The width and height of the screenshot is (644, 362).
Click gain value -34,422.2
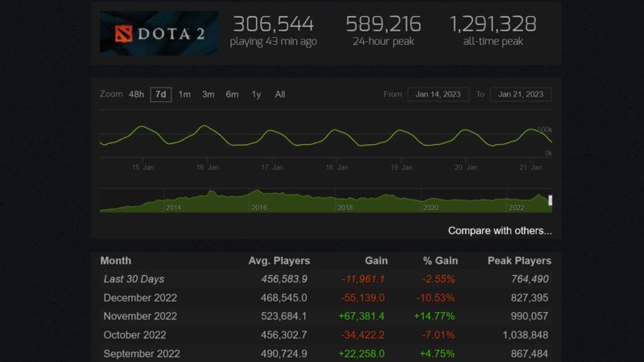click(x=363, y=335)
